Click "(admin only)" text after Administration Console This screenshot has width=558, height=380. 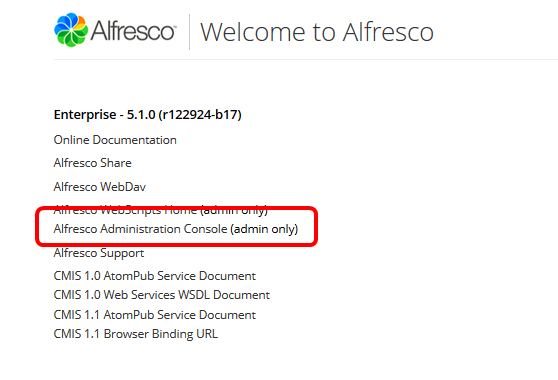[x=264, y=229]
